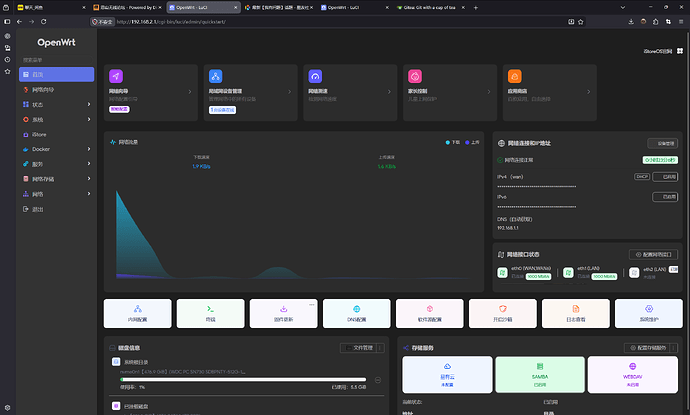Viewport: 690px width, 415px height.
Task: Click the configure network interfaces button
Action: pyautogui.click(x=653, y=254)
